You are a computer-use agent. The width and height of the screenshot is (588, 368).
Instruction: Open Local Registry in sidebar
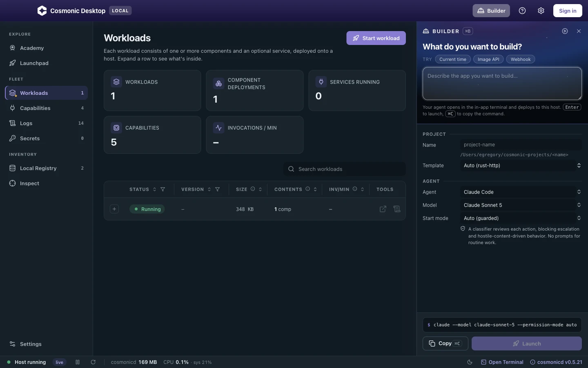tap(46, 168)
